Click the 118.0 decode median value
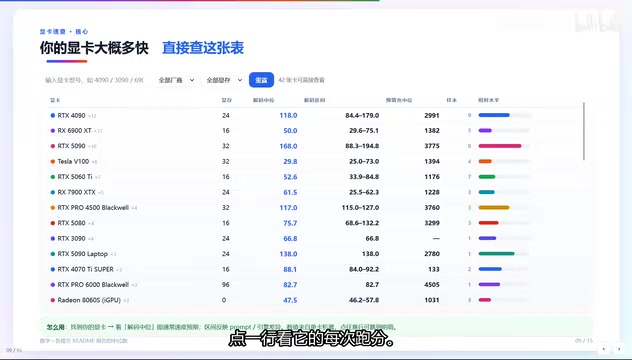 pos(288,115)
